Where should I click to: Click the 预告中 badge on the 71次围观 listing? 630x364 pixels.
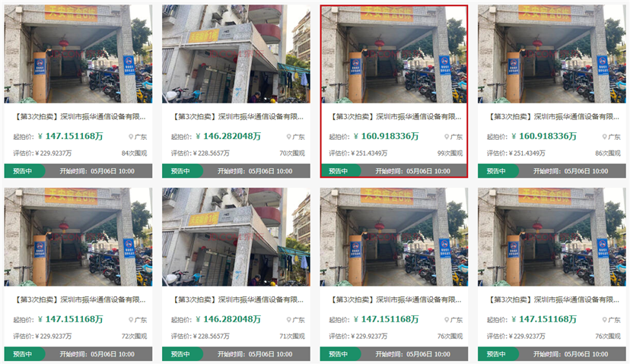coord(182,354)
